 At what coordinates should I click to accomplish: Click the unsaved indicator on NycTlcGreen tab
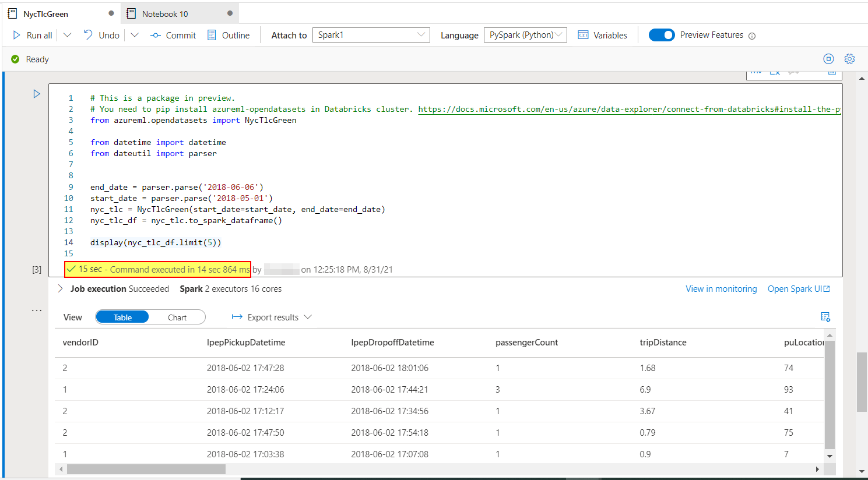(x=111, y=13)
